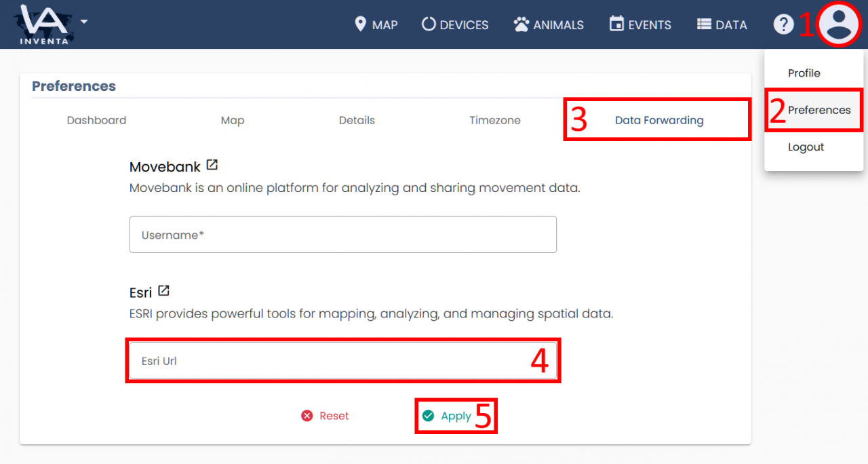
Task: Open the user account avatar menu
Action: (840, 24)
